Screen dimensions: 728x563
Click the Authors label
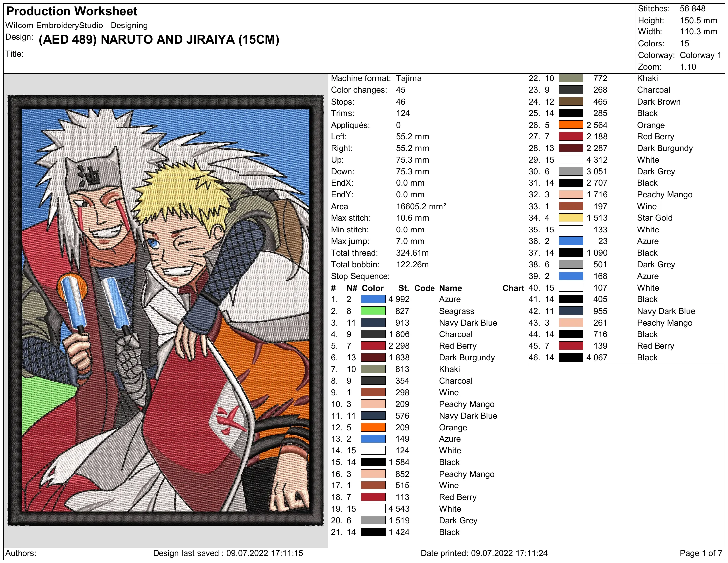(21, 553)
